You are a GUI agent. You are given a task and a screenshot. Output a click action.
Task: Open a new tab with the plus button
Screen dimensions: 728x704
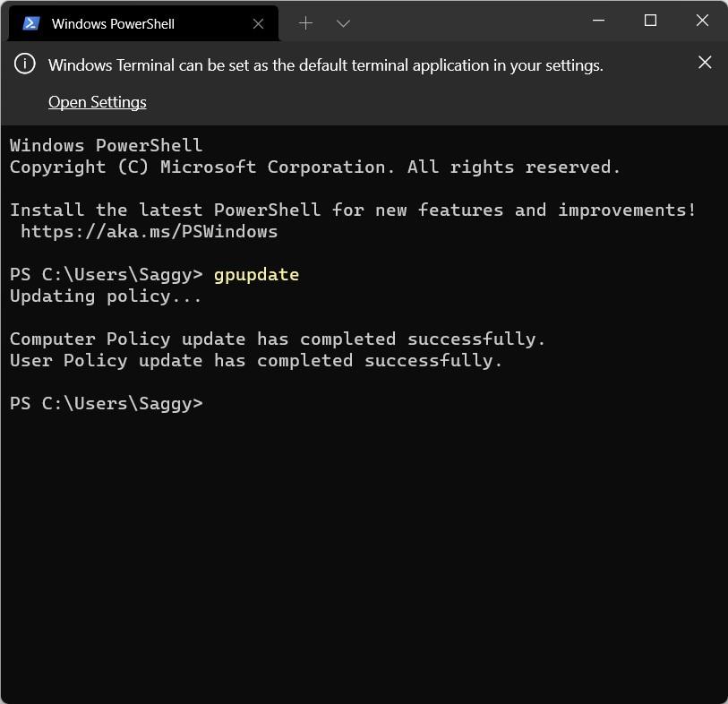tap(305, 23)
